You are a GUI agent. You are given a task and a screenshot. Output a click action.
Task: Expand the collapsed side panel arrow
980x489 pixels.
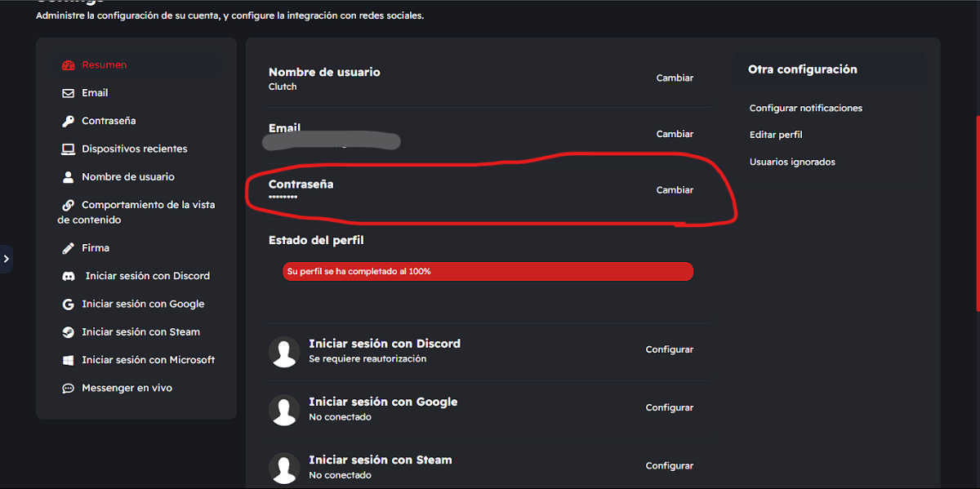tap(6, 259)
